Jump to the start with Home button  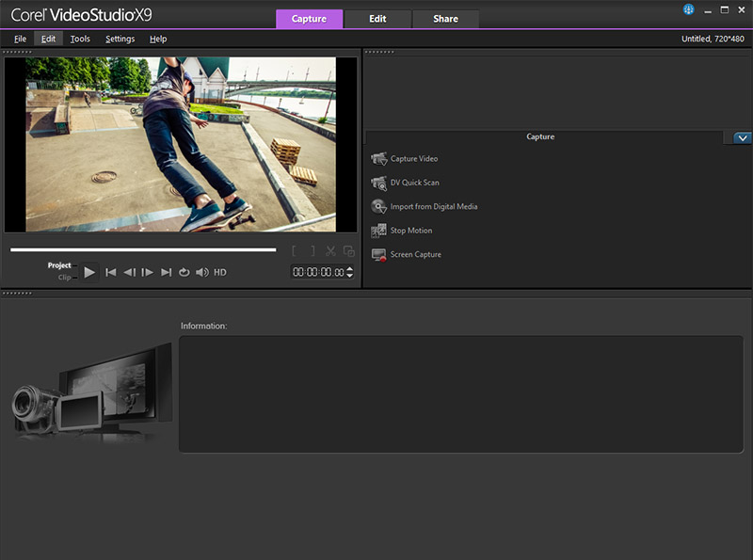tap(111, 272)
